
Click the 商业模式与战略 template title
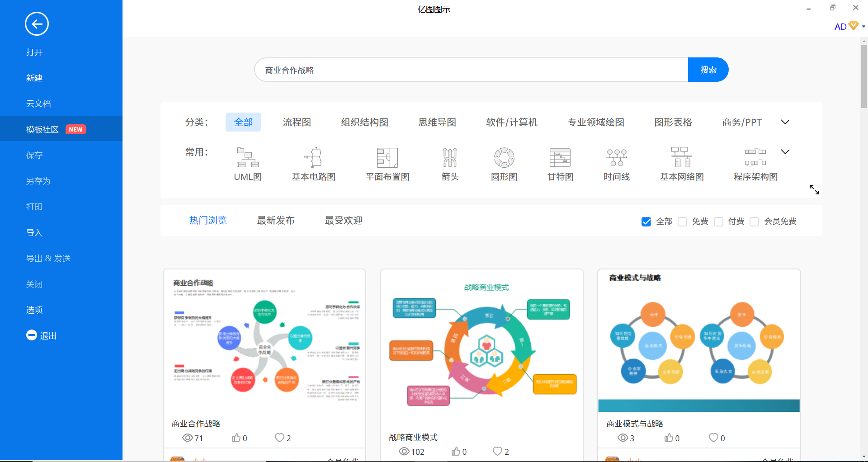click(x=635, y=424)
